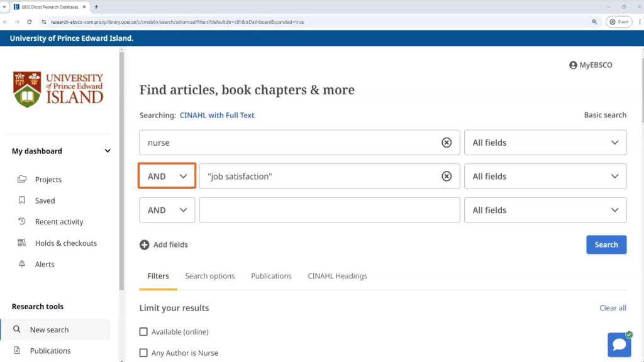The height and width of the screenshot is (362, 644).
Task: Collapse the My dashboard section
Action: point(108,151)
